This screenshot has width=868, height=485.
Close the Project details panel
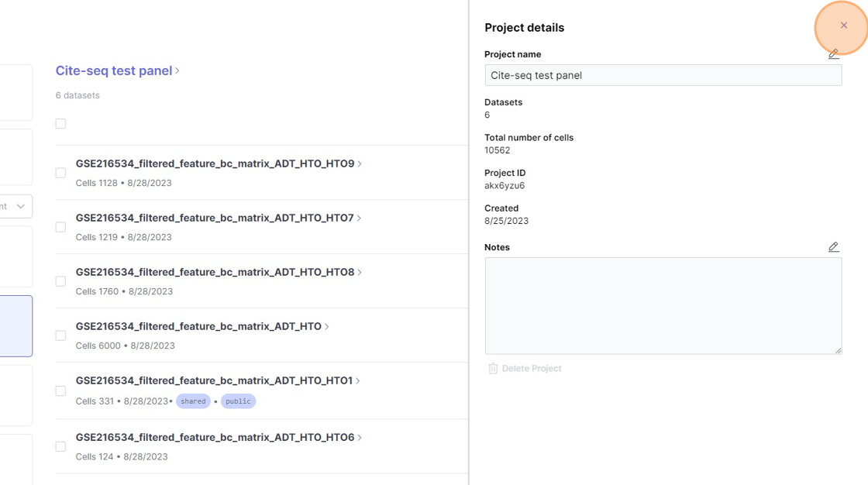point(843,26)
